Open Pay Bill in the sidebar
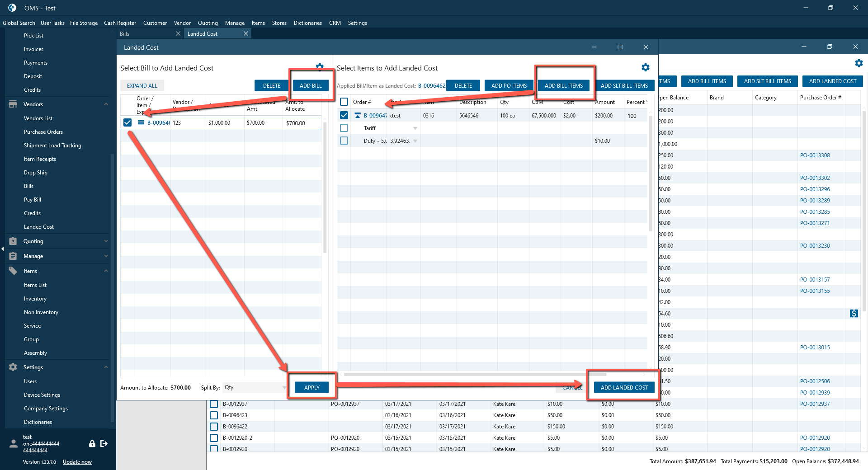 pos(33,199)
